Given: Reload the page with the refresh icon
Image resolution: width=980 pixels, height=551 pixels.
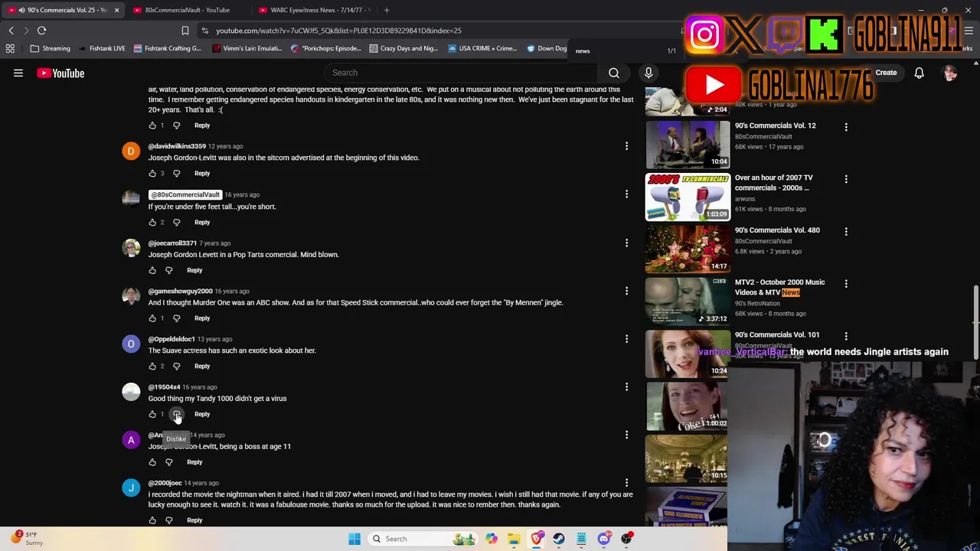Looking at the screenshot, I should [x=41, y=31].
